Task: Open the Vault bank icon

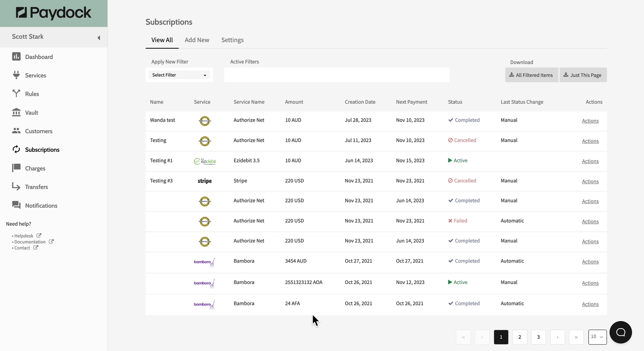Action: pos(16,112)
